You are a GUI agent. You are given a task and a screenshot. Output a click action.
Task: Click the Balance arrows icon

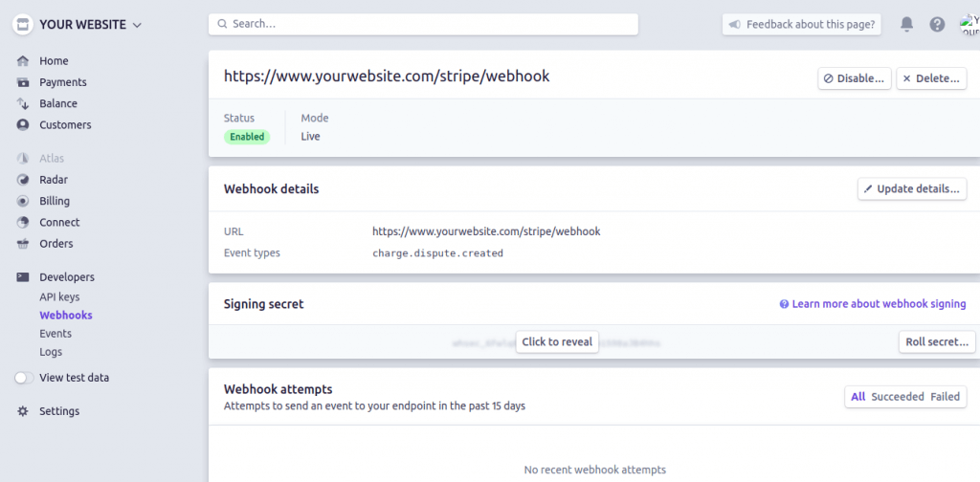coord(23,103)
